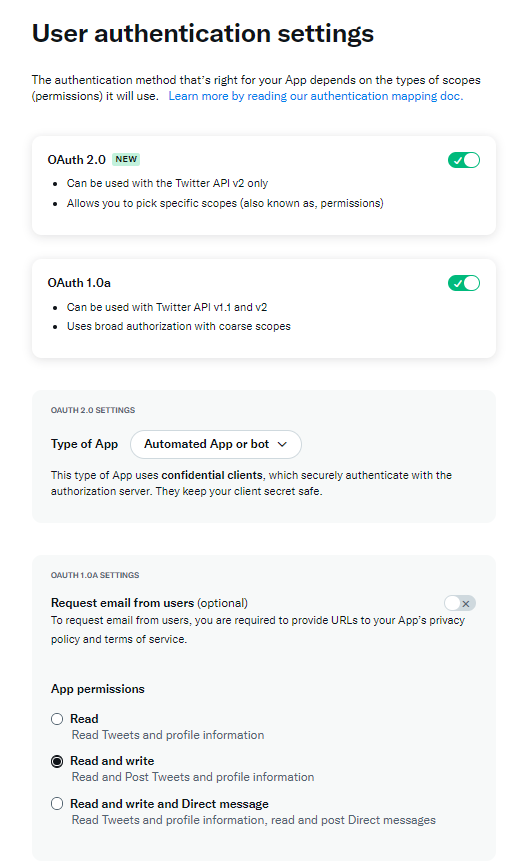Click the OAUTH 2.0 SETTINGS section label
Screen dimensions: 529x867
[x=93, y=410]
